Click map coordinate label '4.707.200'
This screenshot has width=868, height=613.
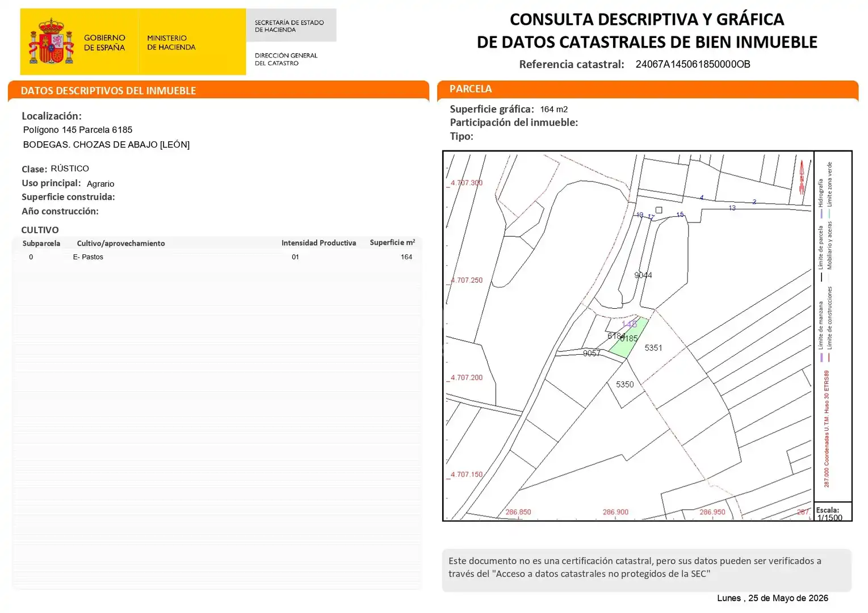[x=466, y=377]
